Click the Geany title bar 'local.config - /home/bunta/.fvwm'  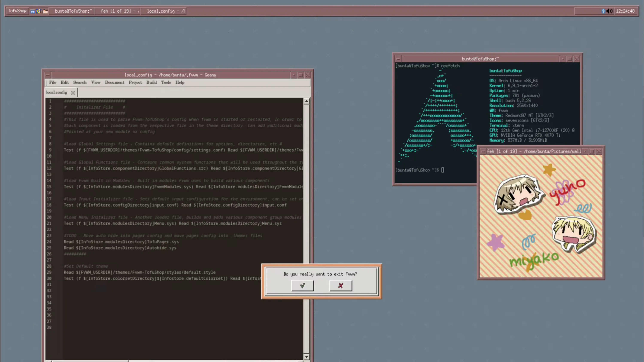pos(170,75)
